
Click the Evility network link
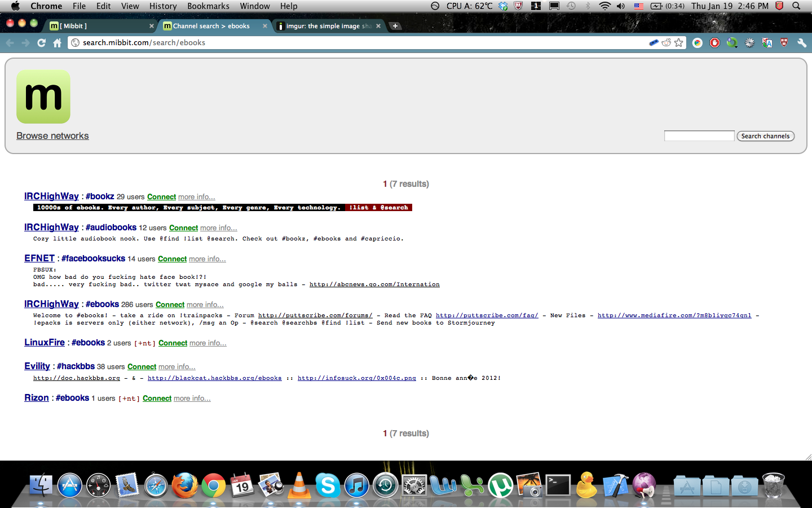pyautogui.click(x=37, y=366)
